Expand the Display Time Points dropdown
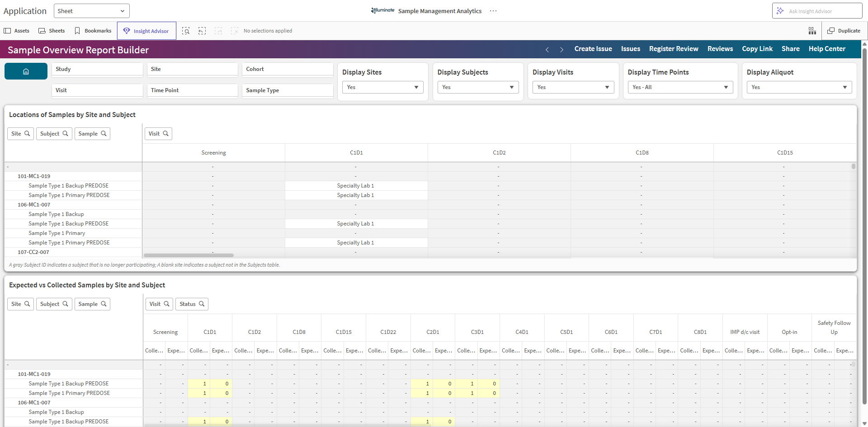The image size is (868, 427). pyautogui.click(x=680, y=87)
